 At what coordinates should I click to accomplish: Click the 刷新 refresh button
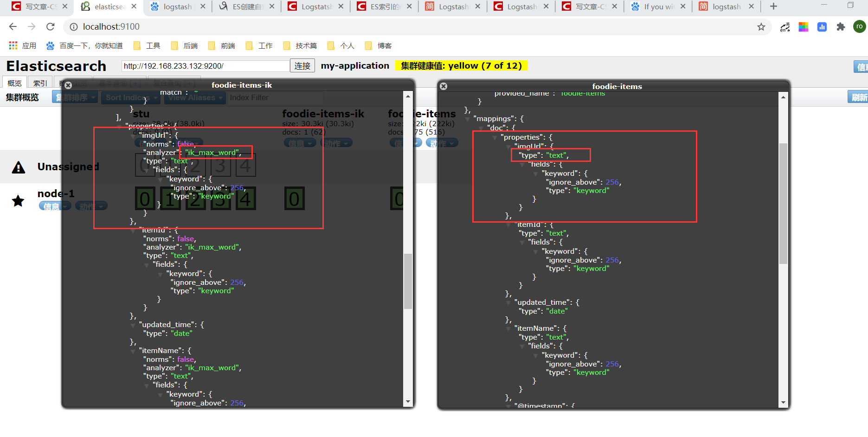pyautogui.click(x=858, y=97)
